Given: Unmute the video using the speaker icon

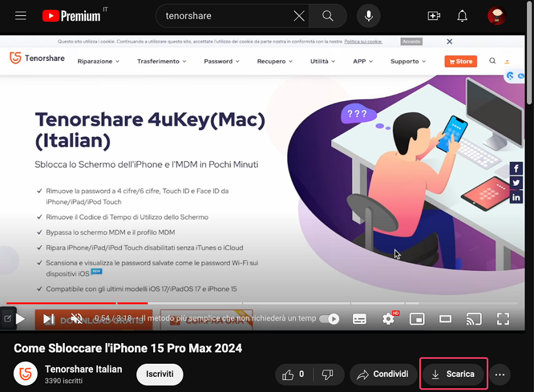Looking at the screenshot, I should tap(76, 318).
